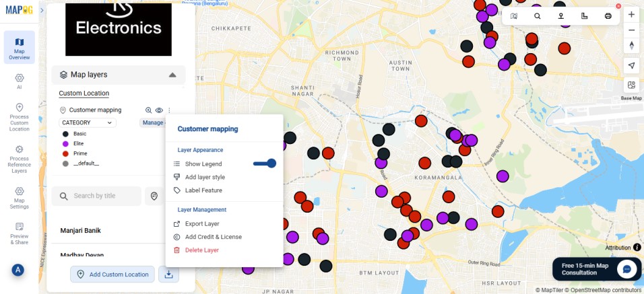This screenshot has width=644, height=294.
Task: Open Process Custom Location in sidebar
Action: 20,117
